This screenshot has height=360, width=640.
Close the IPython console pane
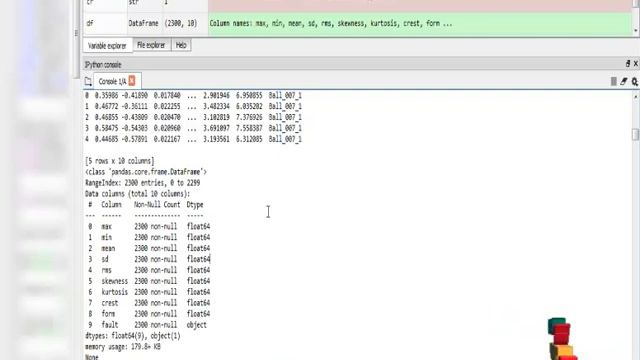pyautogui.click(x=636, y=63)
